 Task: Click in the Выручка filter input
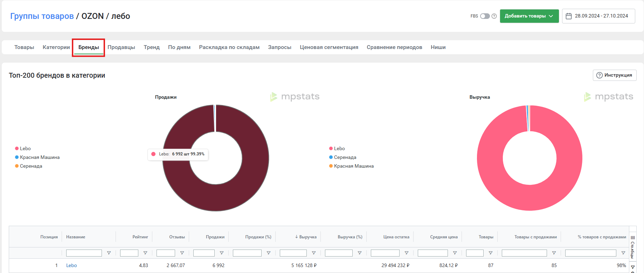[x=293, y=253]
